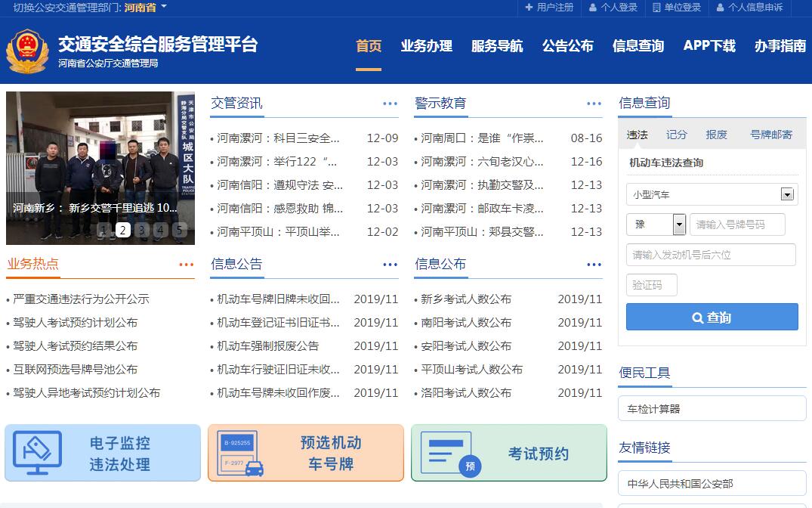The width and height of the screenshot is (812, 508).
Task: Open the 小型汽车 vehicle type dropdown
Action: pos(787,195)
